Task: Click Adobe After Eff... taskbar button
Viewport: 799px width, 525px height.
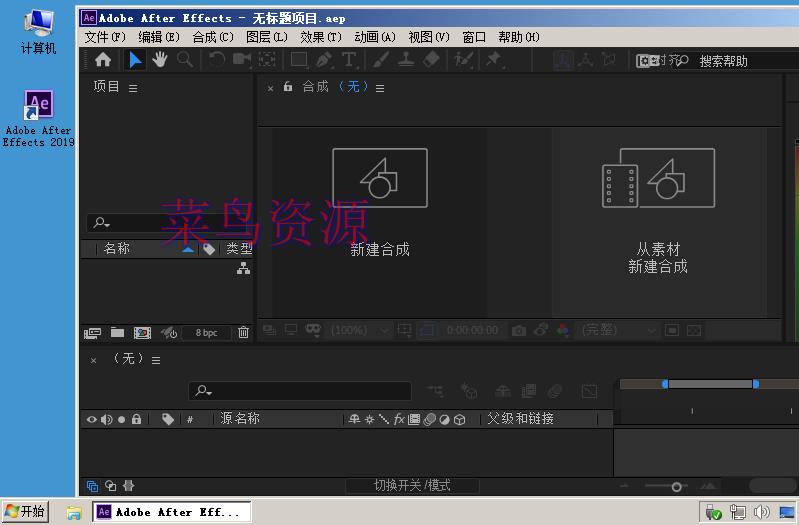Action: (172, 512)
